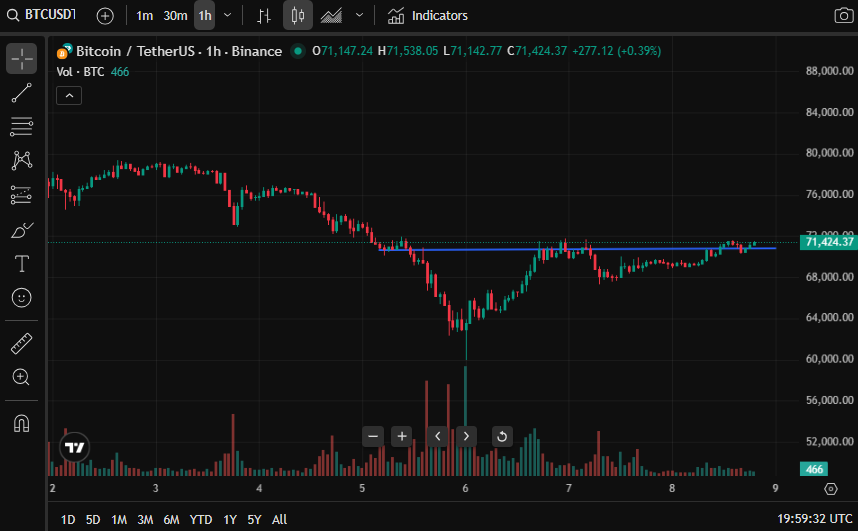Zoom in chart with plus button
This screenshot has height=531, width=858.
point(402,436)
